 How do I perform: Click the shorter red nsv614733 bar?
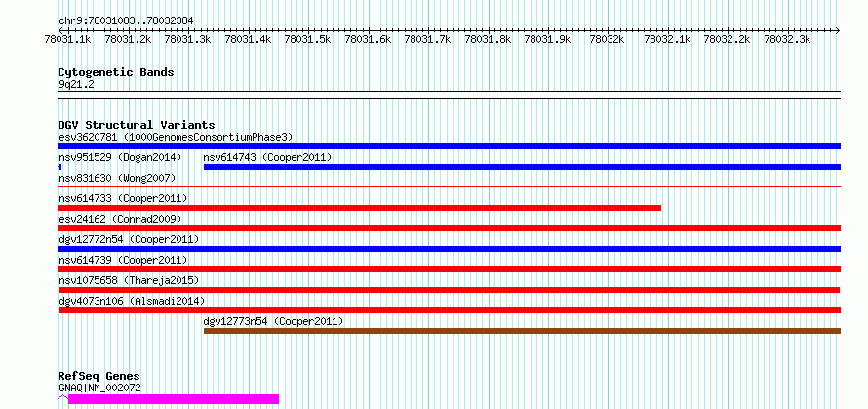point(360,208)
